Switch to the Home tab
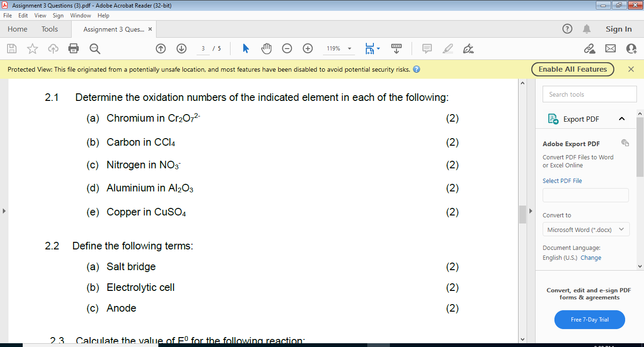644x347 pixels. (x=17, y=29)
